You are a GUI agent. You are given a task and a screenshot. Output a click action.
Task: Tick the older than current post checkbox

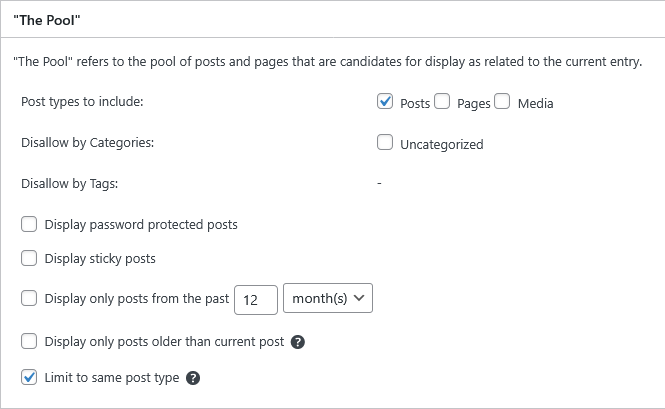click(29, 341)
